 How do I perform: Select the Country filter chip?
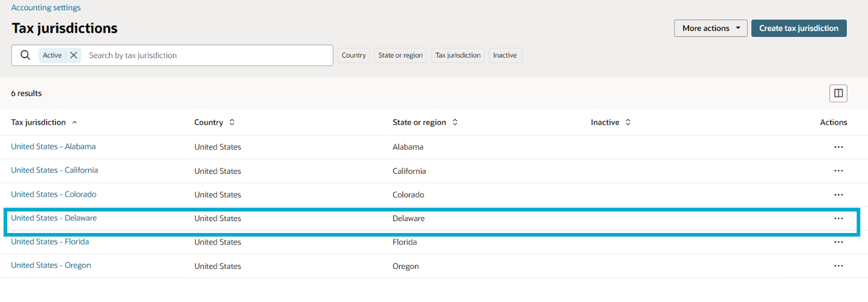354,55
